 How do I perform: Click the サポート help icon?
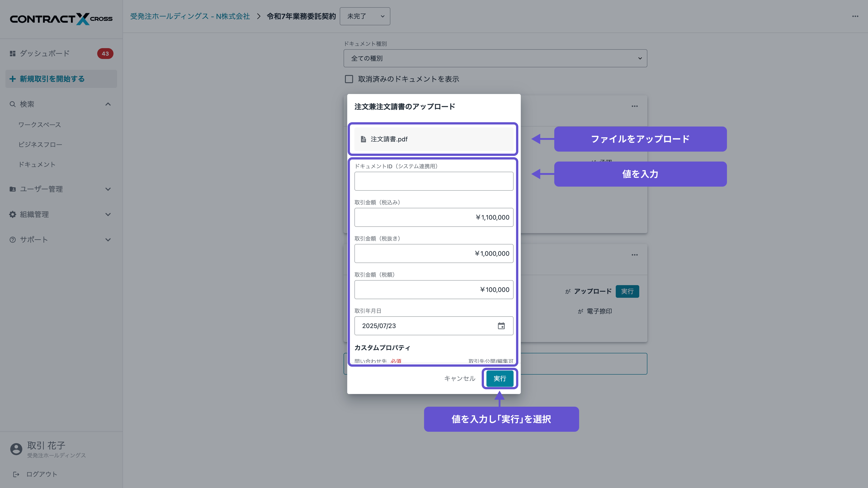tap(12, 239)
